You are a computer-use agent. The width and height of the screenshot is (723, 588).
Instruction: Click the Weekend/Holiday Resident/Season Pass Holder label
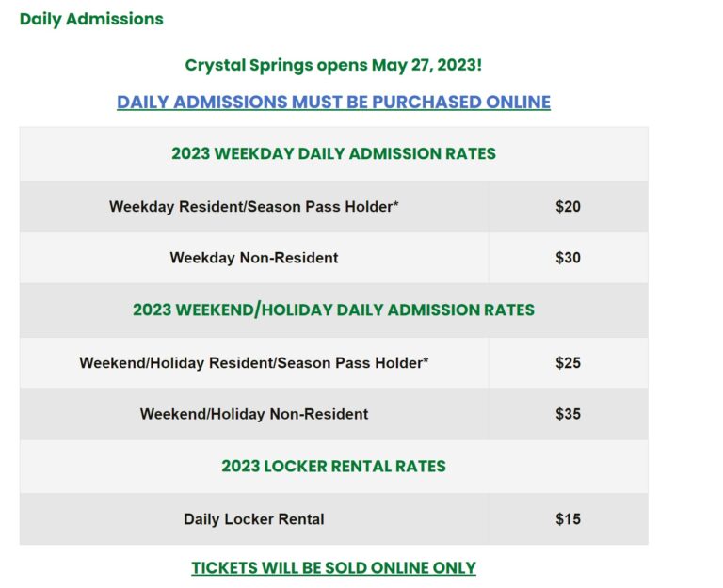[x=250, y=362]
